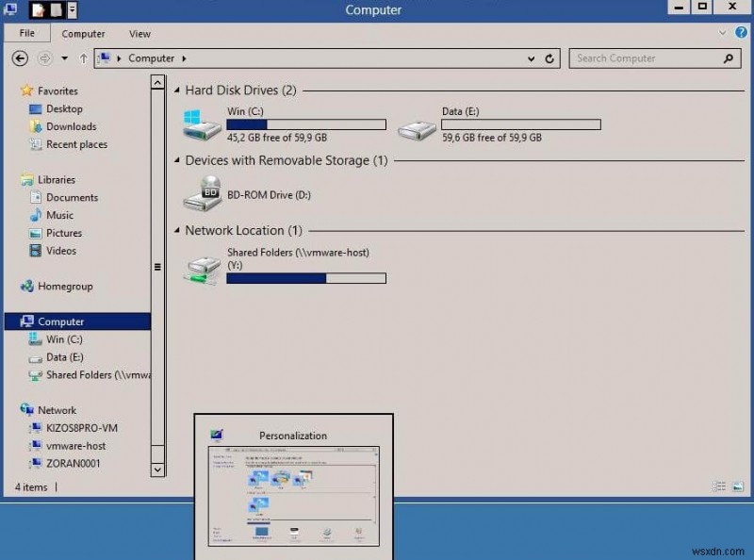754x560 pixels.
Task: Open the address bar dropdown arrow
Action: 531,58
